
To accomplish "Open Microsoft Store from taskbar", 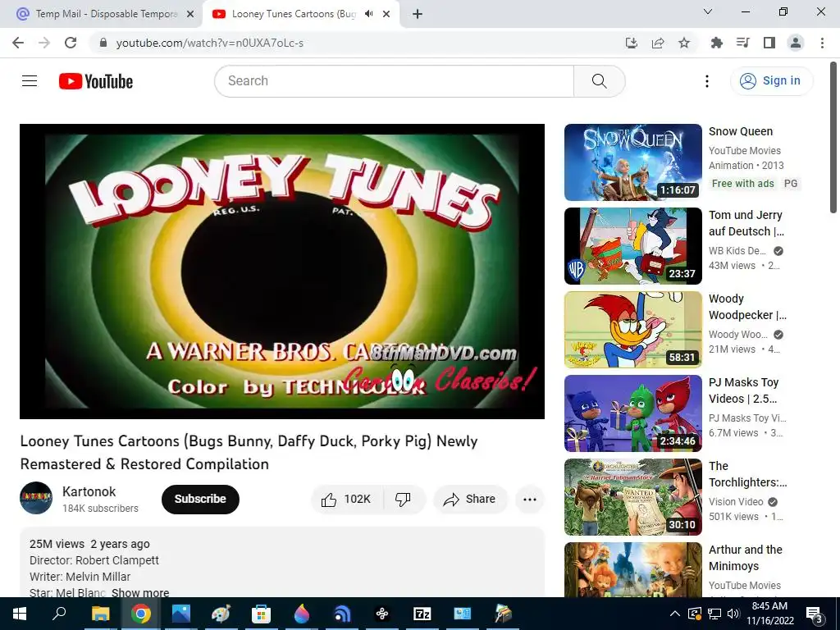I will click(x=261, y=614).
